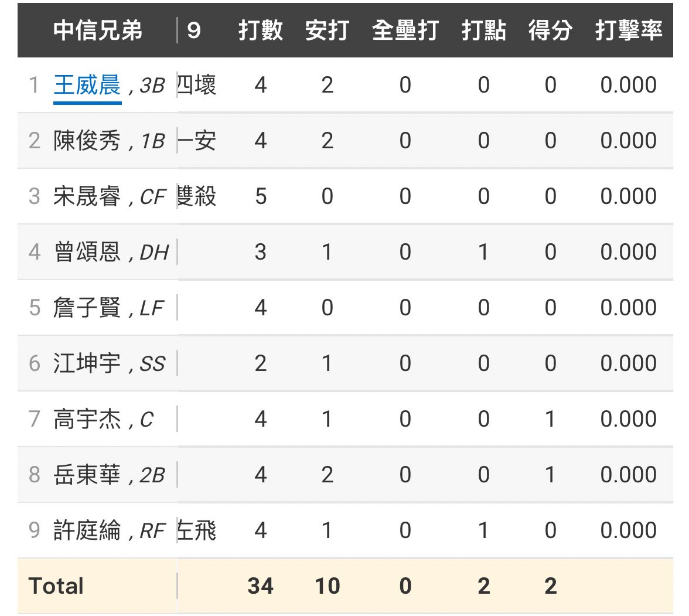Open catcher 高宇杰 entry

point(87,420)
